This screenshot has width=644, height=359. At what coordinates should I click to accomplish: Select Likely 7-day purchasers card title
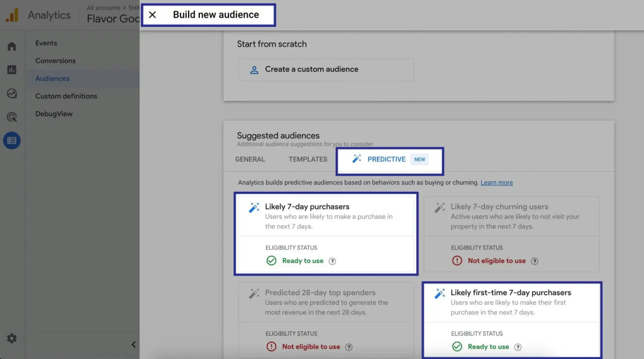tap(307, 207)
